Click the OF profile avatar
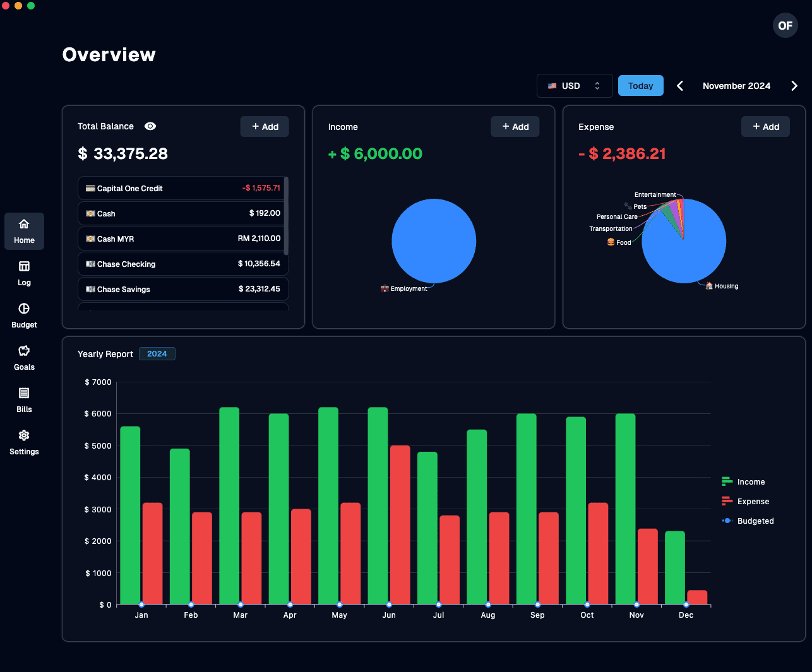The height and width of the screenshot is (672, 812). tap(785, 26)
